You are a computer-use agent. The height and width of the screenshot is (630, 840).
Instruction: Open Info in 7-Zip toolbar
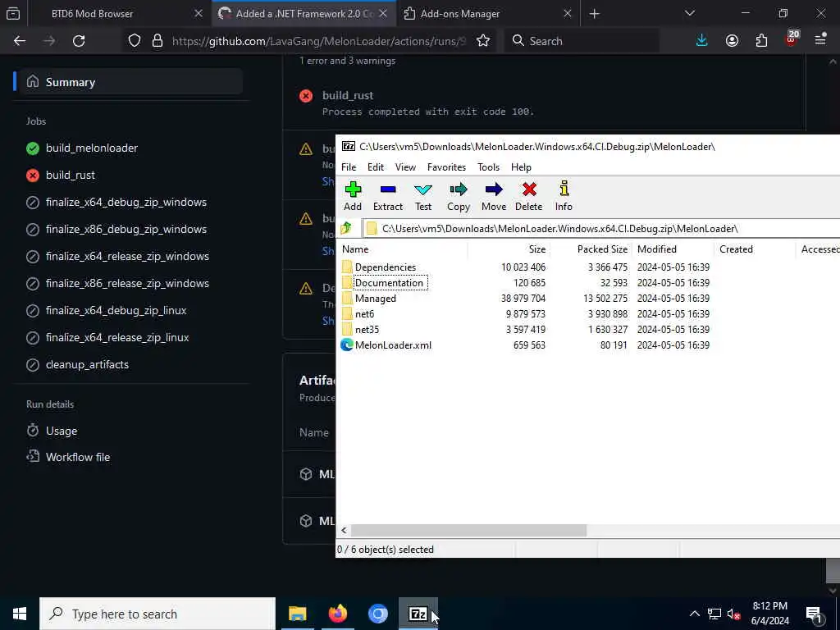point(564,196)
